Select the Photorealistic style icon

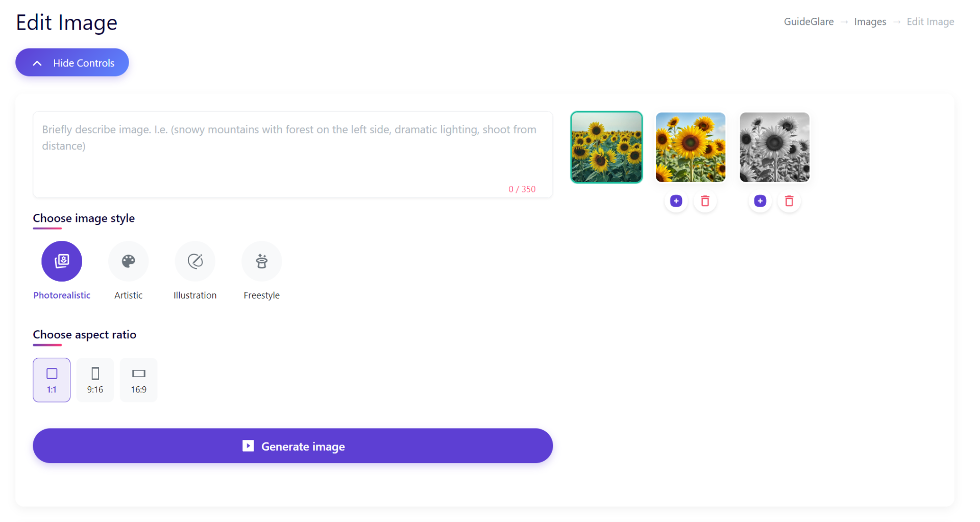tap(62, 261)
